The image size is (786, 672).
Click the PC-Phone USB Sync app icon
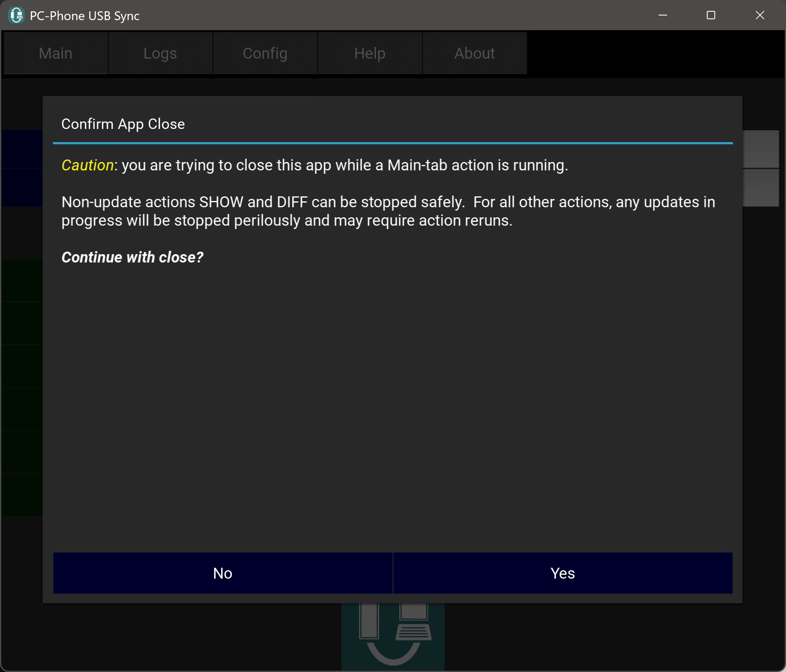pyautogui.click(x=16, y=15)
